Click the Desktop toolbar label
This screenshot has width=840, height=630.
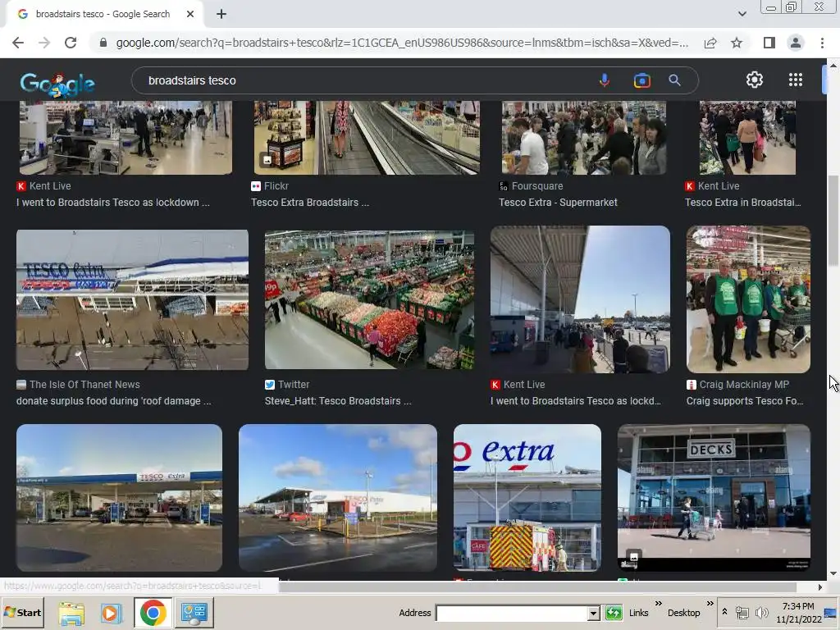[x=683, y=613]
